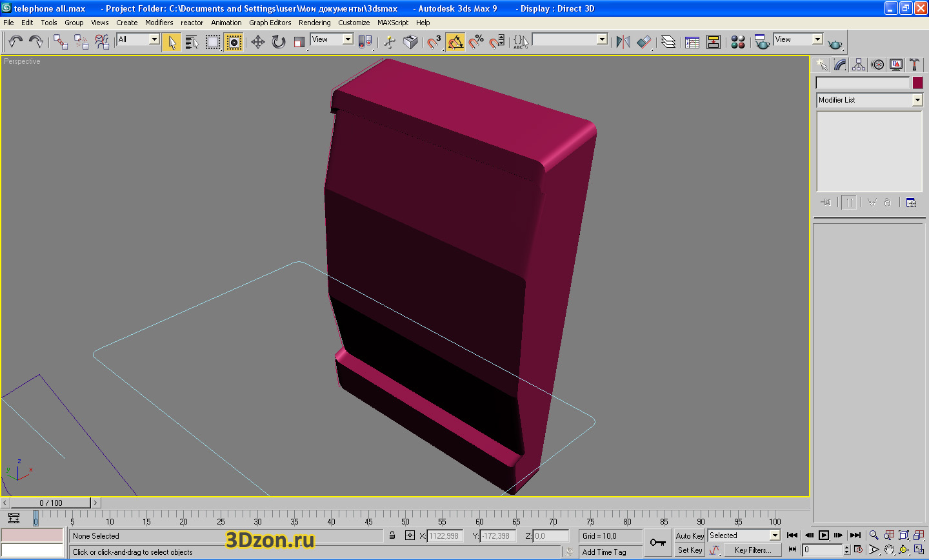Click Select and Manipulate icon
Screen dimensions: 929x560
point(390,42)
